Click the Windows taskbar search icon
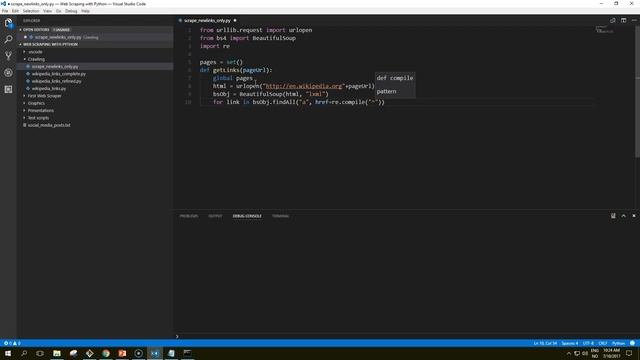Viewport: 640px width, 360px height. 24,353
